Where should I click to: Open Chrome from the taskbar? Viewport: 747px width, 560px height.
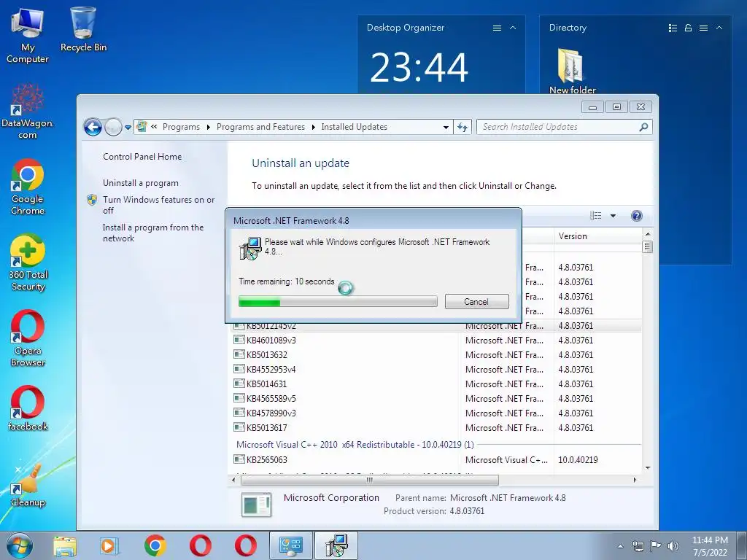tap(155, 545)
